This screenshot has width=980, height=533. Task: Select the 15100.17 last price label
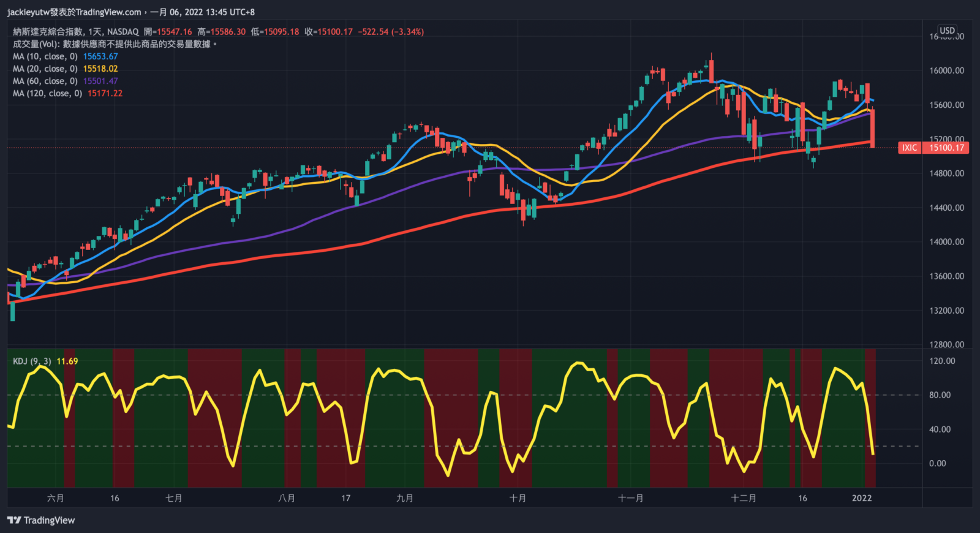(x=946, y=148)
